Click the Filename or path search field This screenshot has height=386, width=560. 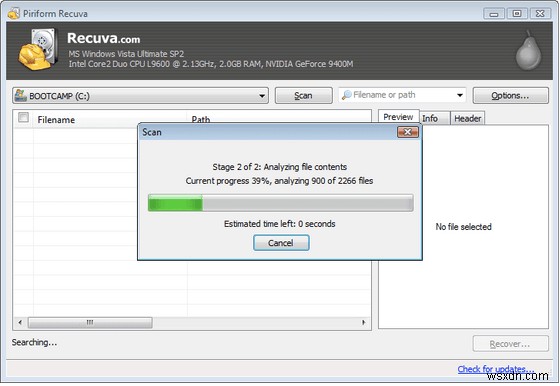pos(402,95)
